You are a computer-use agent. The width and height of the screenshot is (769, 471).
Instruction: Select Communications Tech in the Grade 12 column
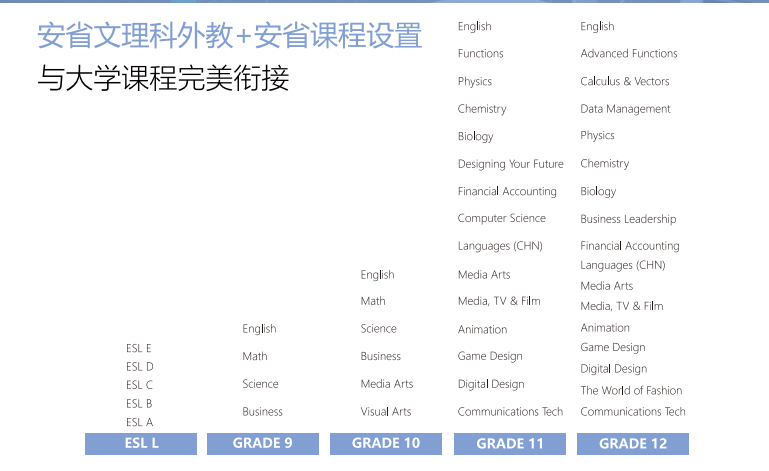click(633, 411)
